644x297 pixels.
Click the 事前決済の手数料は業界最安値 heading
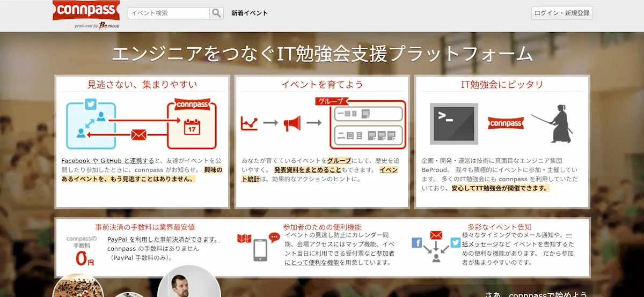coord(145,227)
